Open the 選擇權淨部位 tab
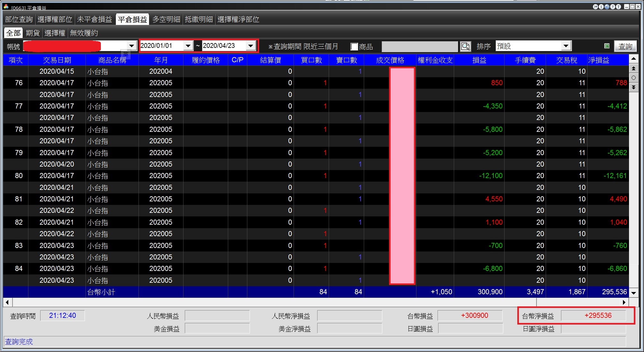 coord(238,19)
